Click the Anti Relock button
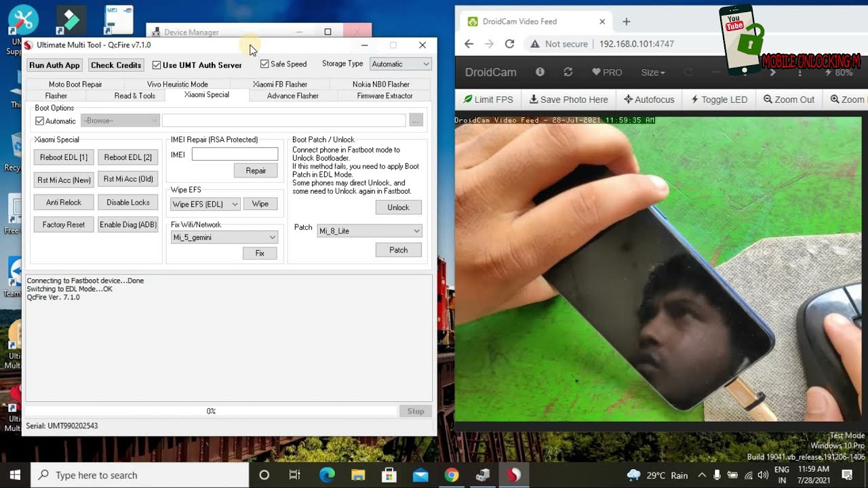Image resolution: width=868 pixels, height=488 pixels. click(64, 203)
